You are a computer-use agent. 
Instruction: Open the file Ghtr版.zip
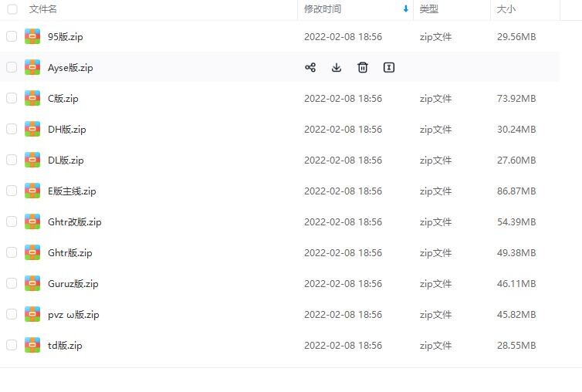[70, 252]
